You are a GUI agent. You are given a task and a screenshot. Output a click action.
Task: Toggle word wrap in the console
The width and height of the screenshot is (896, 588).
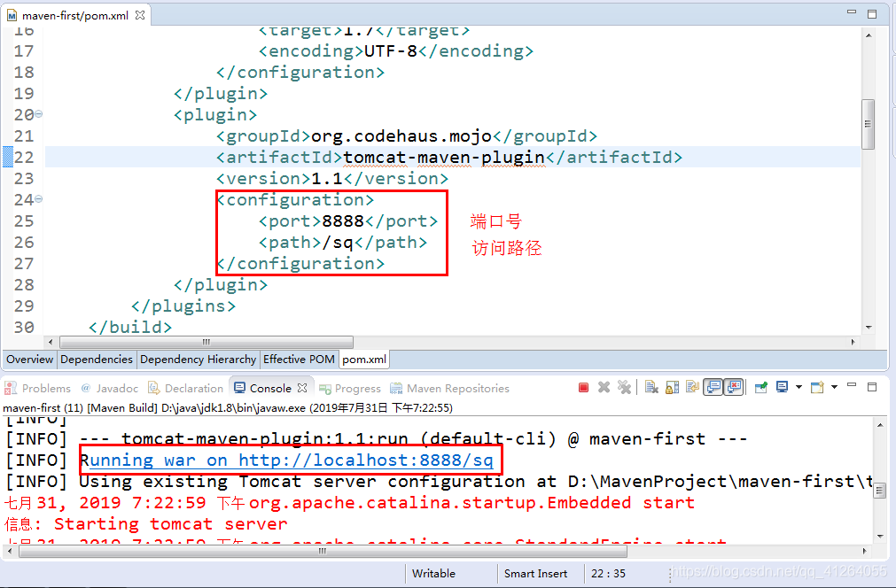pyautogui.click(x=692, y=388)
